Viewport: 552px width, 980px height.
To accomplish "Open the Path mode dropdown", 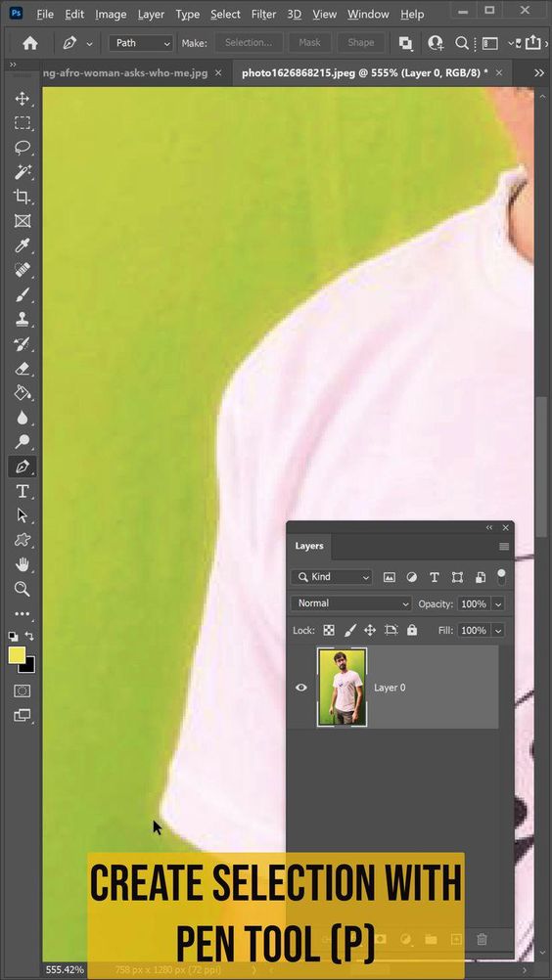I will (141, 43).
